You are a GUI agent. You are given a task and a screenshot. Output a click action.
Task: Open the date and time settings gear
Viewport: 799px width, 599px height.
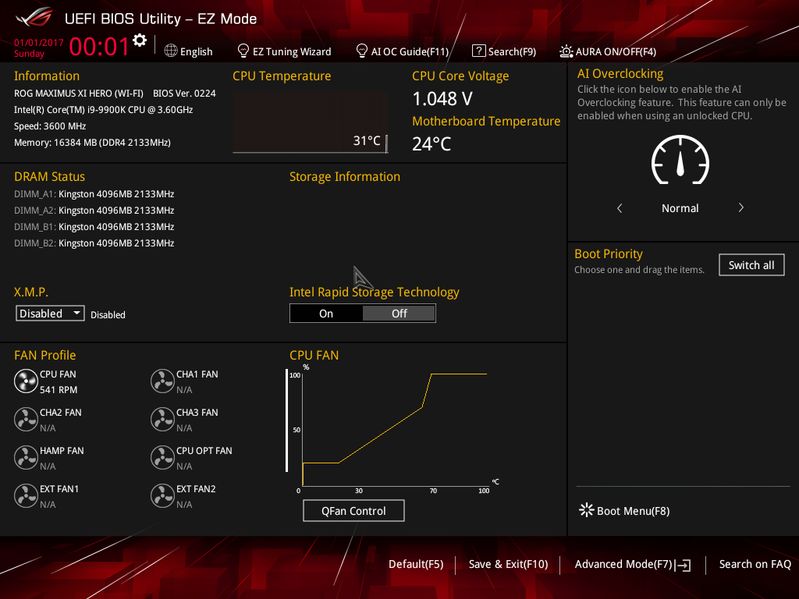140,40
